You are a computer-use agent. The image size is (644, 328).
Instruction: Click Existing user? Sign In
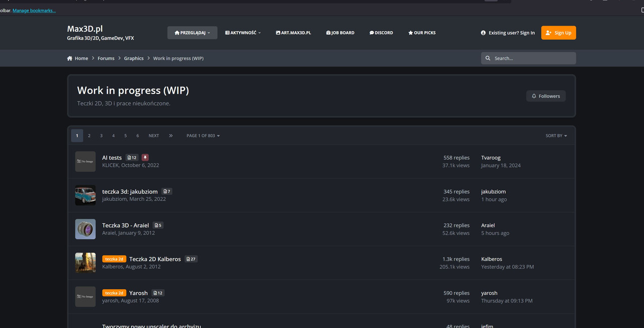pos(508,33)
